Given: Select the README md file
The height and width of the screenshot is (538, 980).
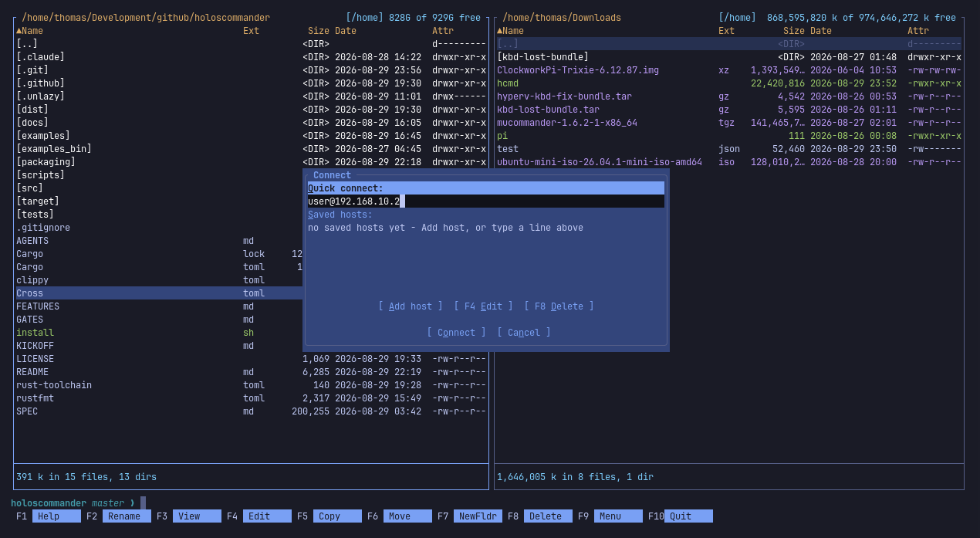Looking at the screenshot, I should point(252,372).
